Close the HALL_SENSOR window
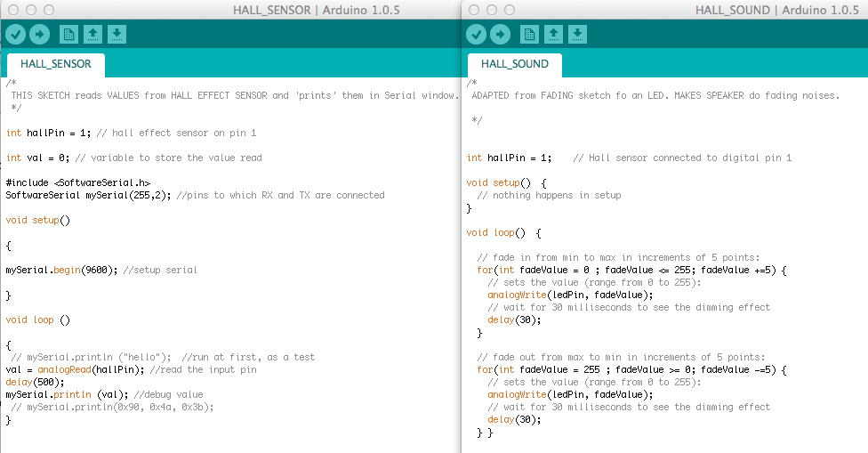868x453 pixels. [x=13, y=10]
